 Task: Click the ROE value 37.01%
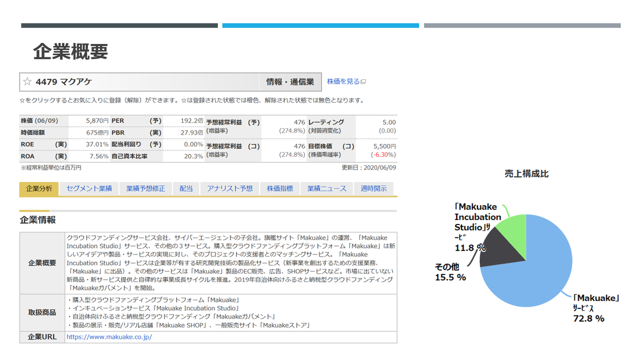coord(97,145)
